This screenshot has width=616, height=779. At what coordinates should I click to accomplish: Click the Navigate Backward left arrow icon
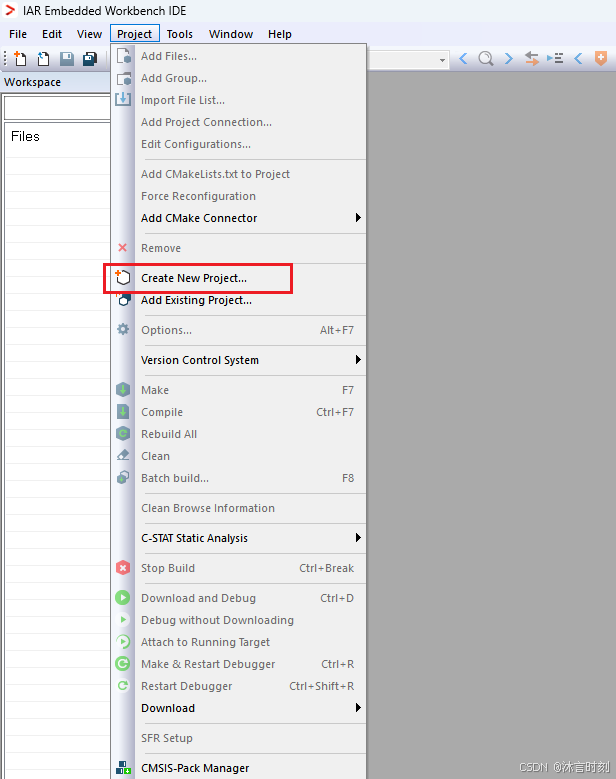[463, 59]
